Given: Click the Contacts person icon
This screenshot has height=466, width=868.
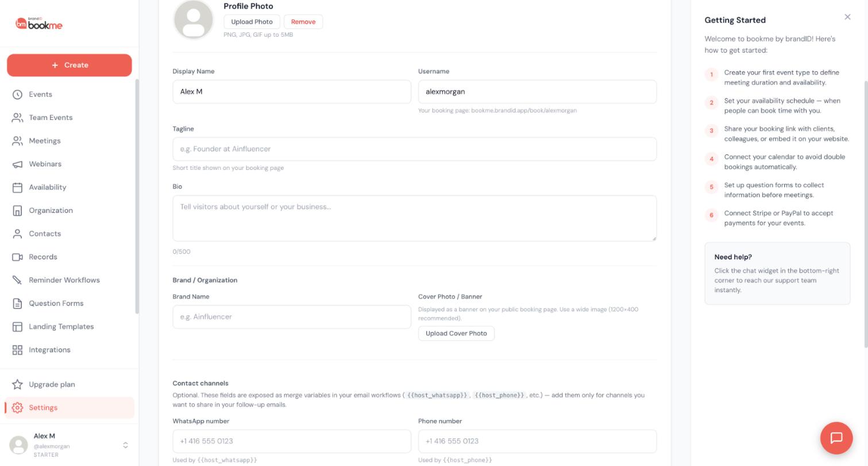Looking at the screenshot, I should pos(17,234).
